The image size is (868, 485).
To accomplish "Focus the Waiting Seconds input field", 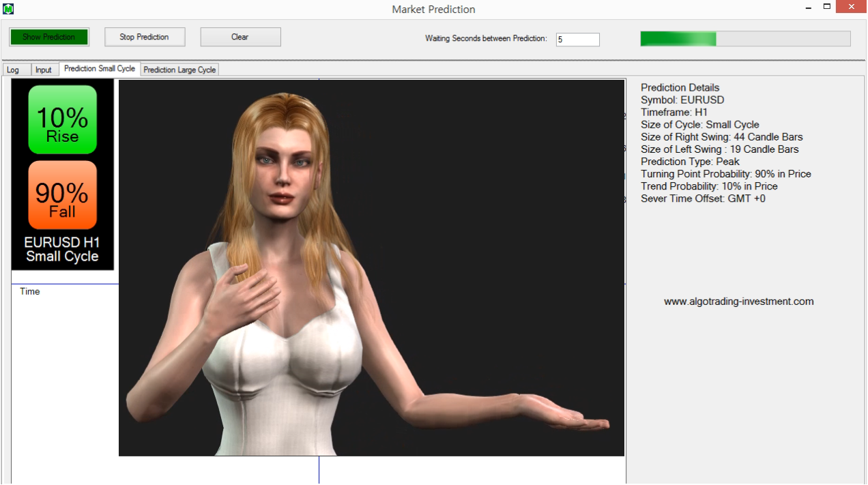I will coord(577,40).
